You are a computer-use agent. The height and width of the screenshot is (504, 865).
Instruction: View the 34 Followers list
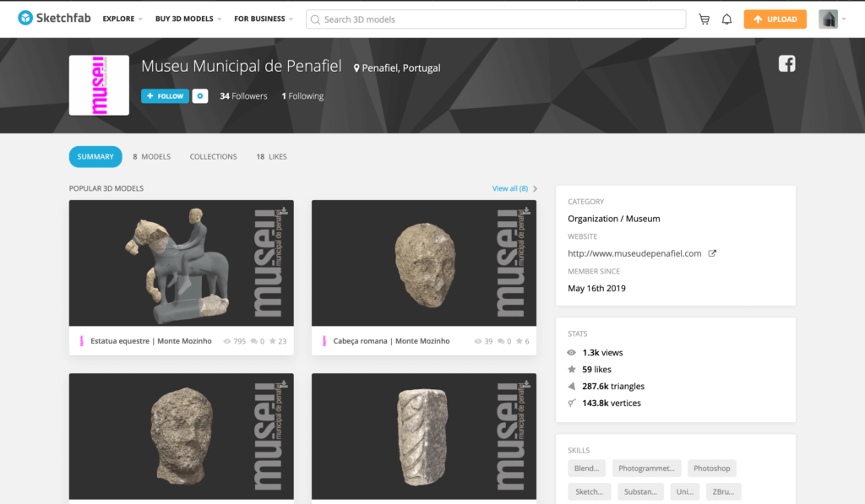pos(243,96)
